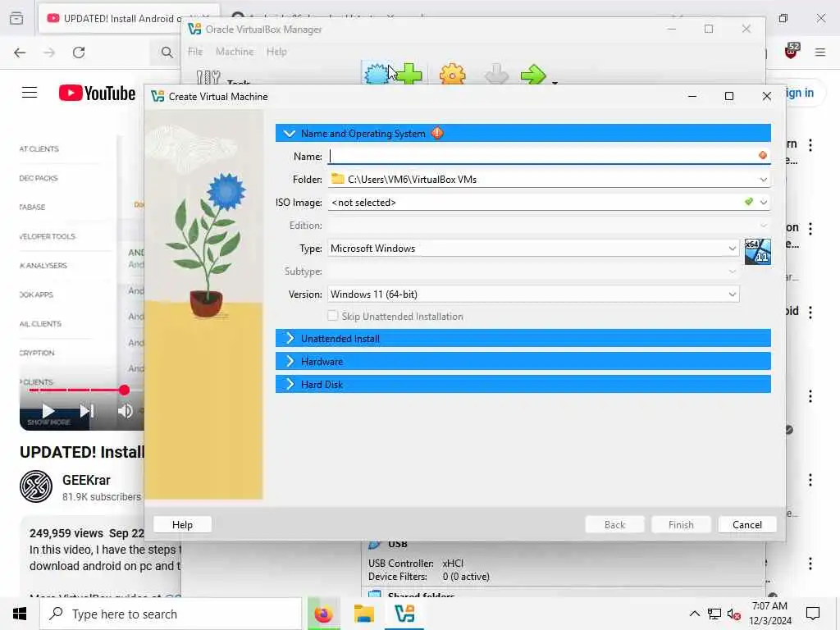The height and width of the screenshot is (630, 840).
Task: Click the Help button in wizard
Action: [x=182, y=524]
